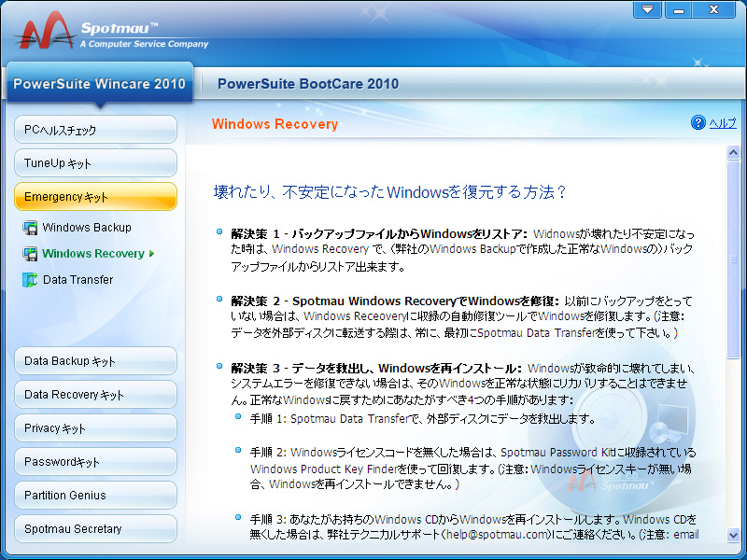Open the Privacy キット section
Image resolution: width=747 pixels, height=560 pixels.
[96, 428]
